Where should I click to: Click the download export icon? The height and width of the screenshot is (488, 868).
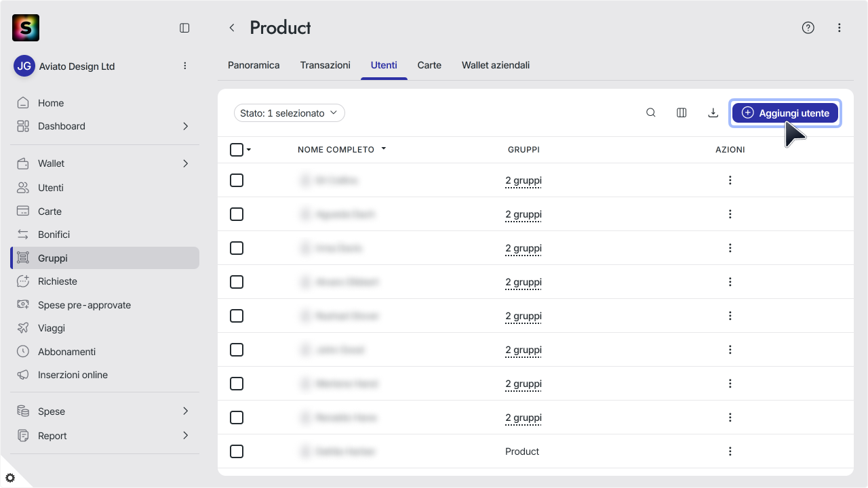713,113
